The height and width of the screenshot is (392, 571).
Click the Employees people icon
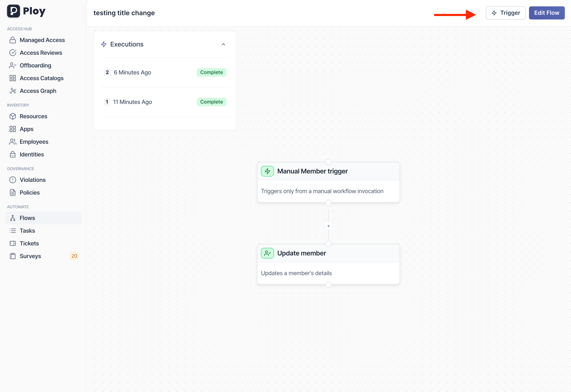click(13, 142)
